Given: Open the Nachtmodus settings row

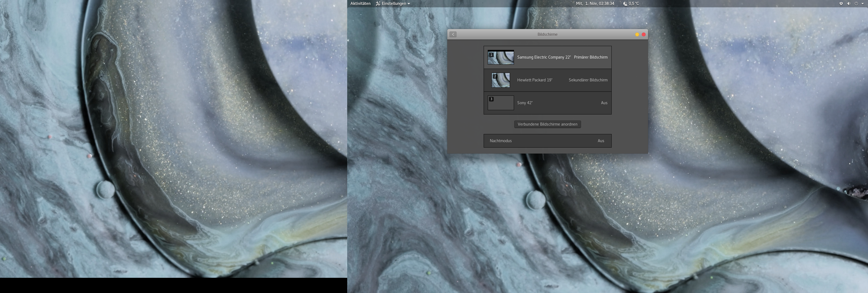Looking at the screenshot, I should (x=547, y=141).
